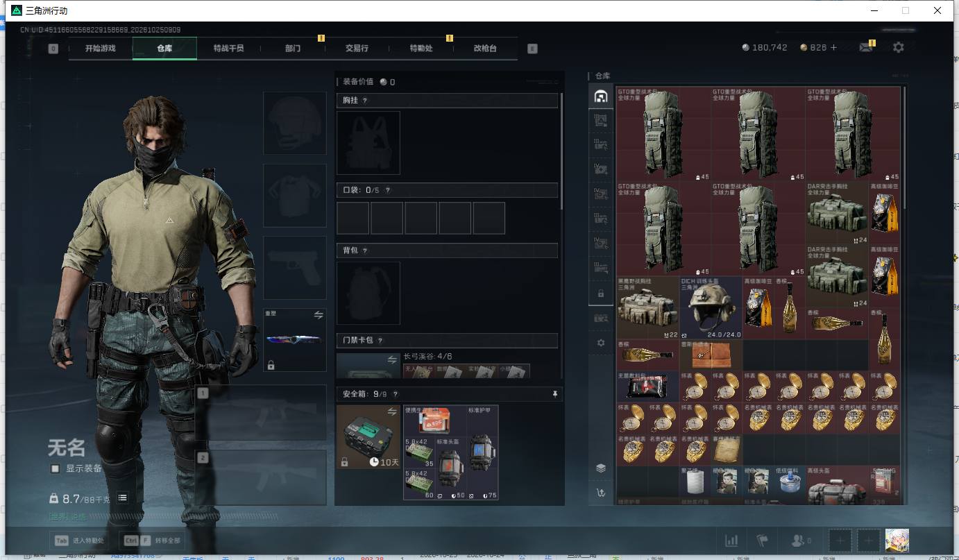Click the empty chest rig slot under 胸挂

368,143
